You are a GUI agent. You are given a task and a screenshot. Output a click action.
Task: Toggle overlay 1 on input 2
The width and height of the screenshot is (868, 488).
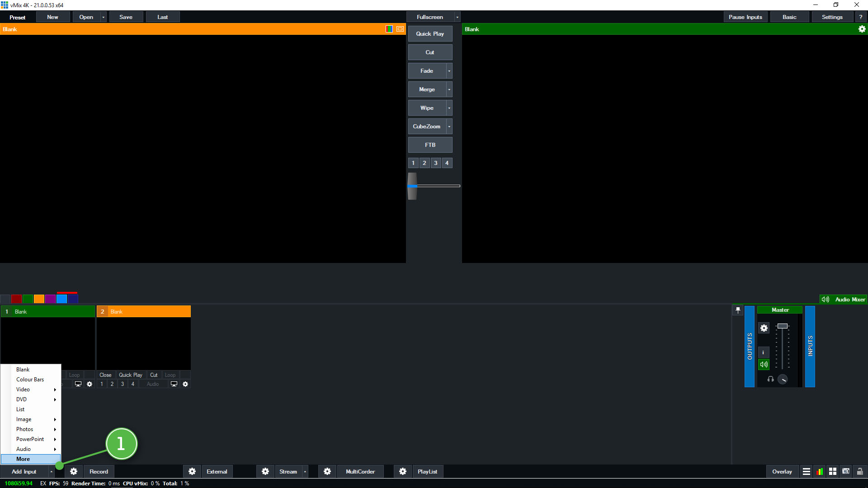[x=102, y=384]
